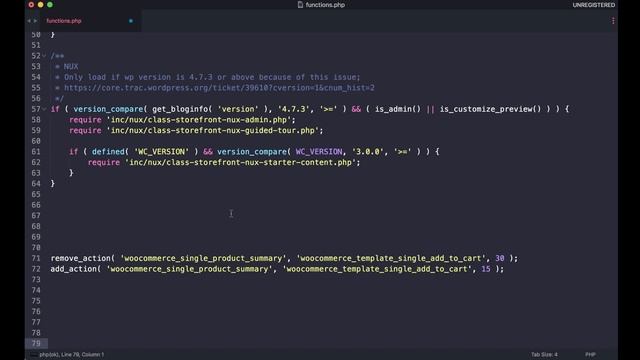Change the PHP syntax in status bar
The image size is (640, 360).
click(x=590, y=354)
